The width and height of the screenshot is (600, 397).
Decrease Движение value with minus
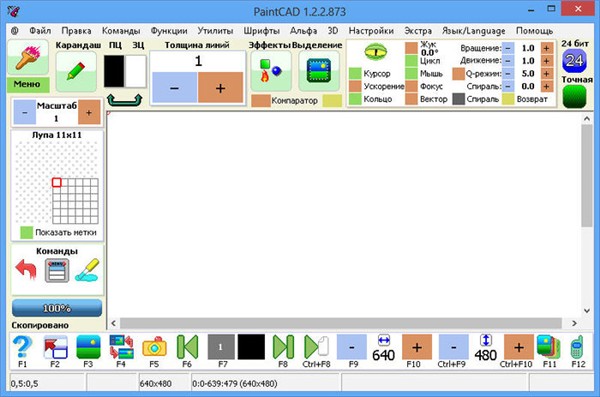coord(508,61)
